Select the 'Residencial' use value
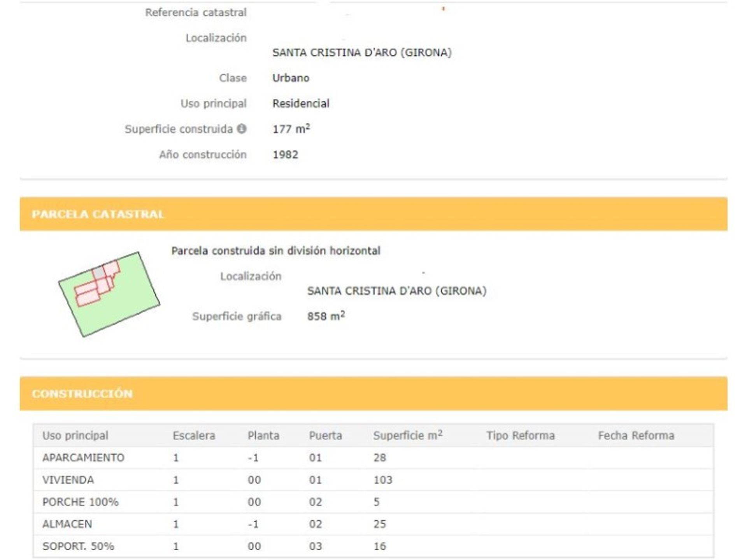The width and height of the screenshot is (747, 560). [301, 103]
